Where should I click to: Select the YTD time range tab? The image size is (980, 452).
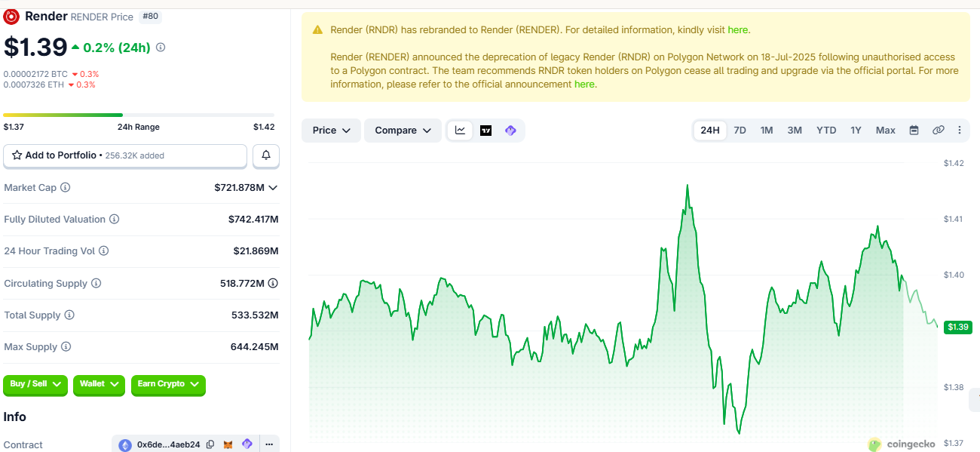826,131
